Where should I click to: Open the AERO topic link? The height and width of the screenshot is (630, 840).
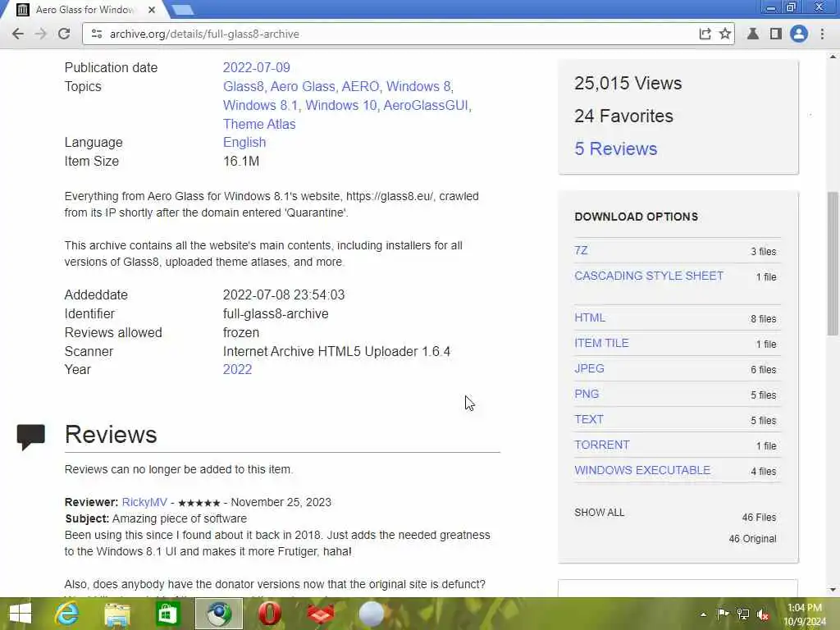pyautogui.click(x=361, y=86)
